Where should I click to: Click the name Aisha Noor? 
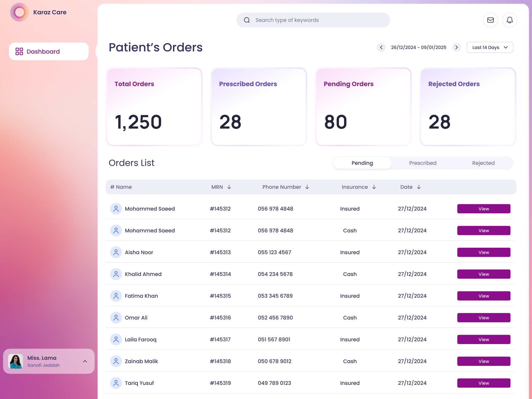(x=139, y=252)
